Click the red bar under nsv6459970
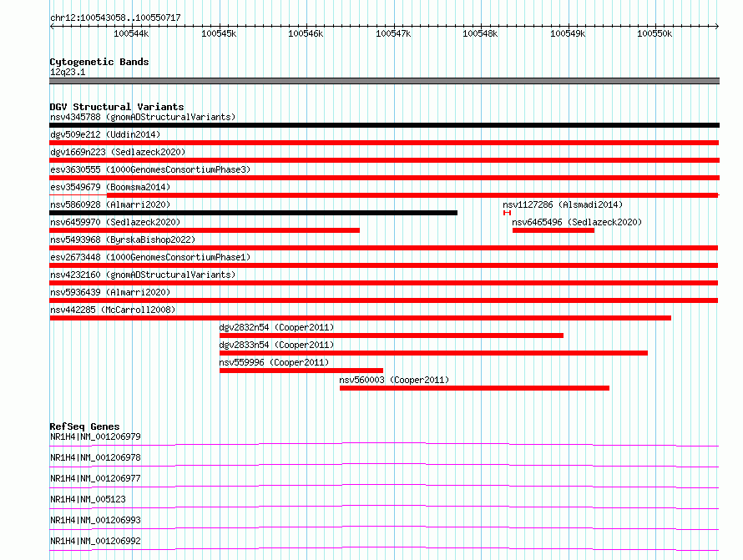 pos(205,230)
